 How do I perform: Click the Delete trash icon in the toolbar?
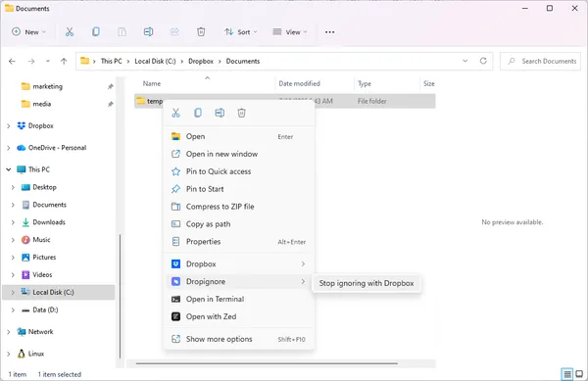coord(201,32)
